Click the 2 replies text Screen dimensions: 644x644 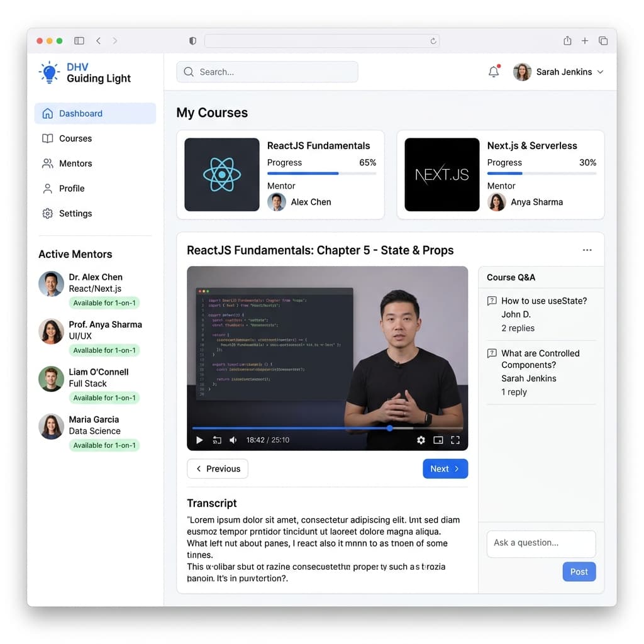(x=518, y=328)
